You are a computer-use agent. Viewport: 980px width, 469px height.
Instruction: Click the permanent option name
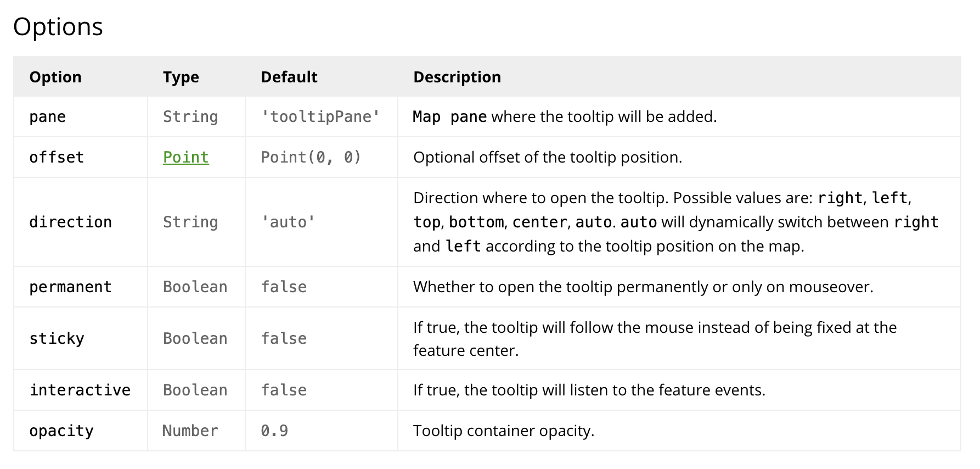pos(70,287)
